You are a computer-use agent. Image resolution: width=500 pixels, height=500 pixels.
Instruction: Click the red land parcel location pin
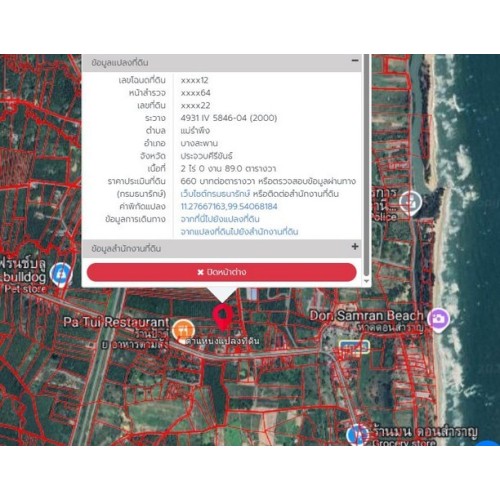point(223,317)
